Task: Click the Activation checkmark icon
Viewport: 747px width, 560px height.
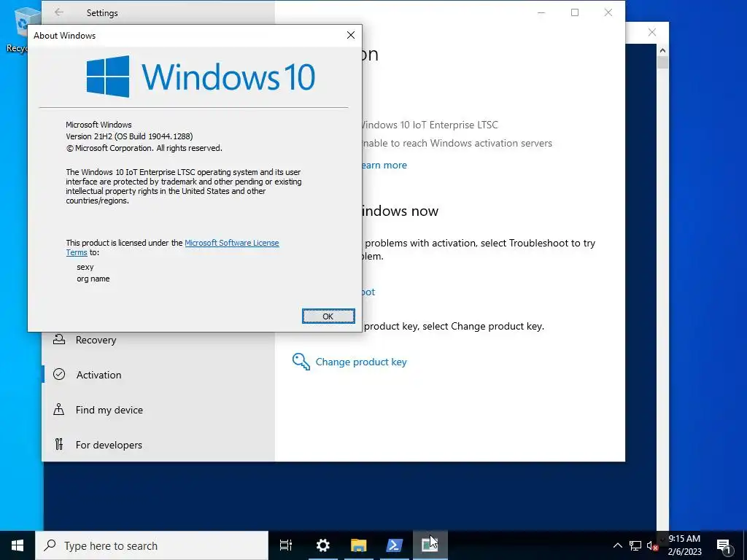Action: (59, 374)
